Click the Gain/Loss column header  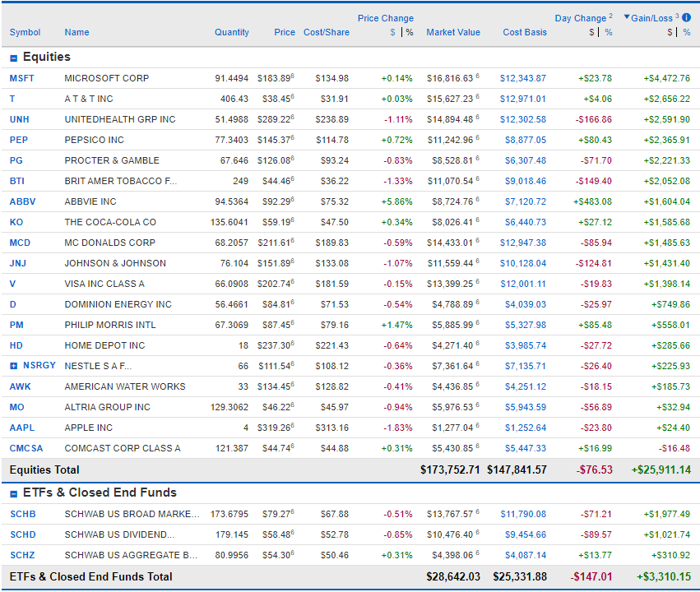[x=651, y=18]
